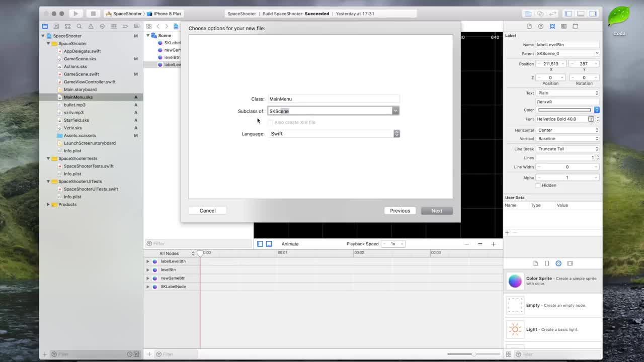Click the Previous button
Viewport: 644px width, 362px height.
point(400,211)
